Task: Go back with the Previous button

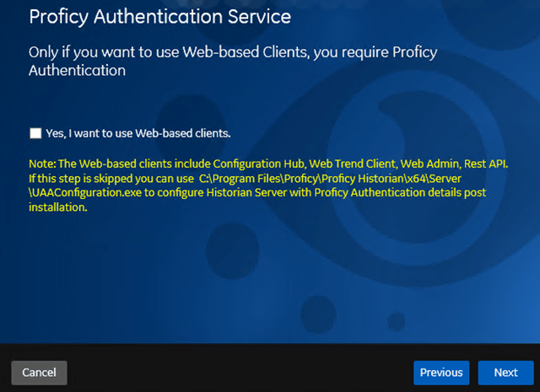Action: (441, 373)
